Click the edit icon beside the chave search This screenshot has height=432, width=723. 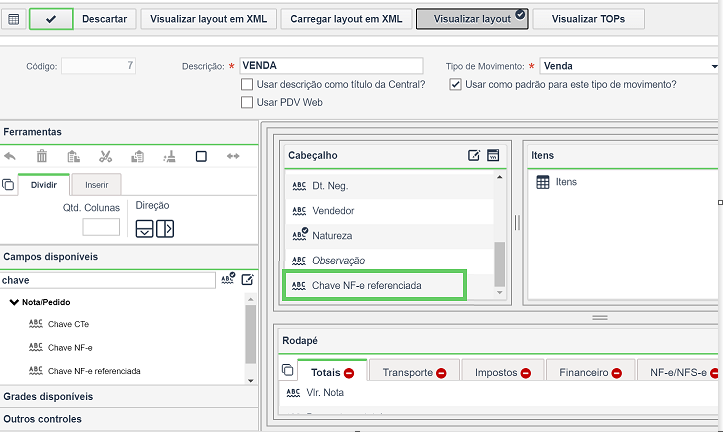(248, 279)
